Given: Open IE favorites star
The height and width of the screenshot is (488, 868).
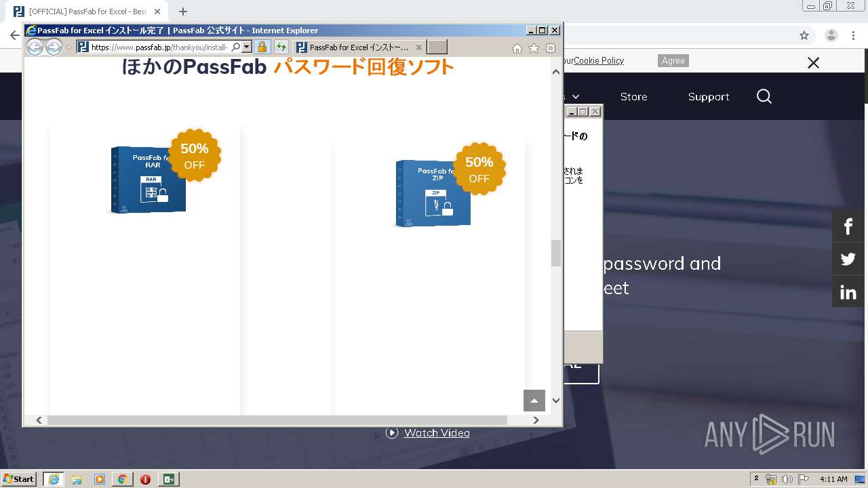Looking at the screenshot, I should point(534,48).
